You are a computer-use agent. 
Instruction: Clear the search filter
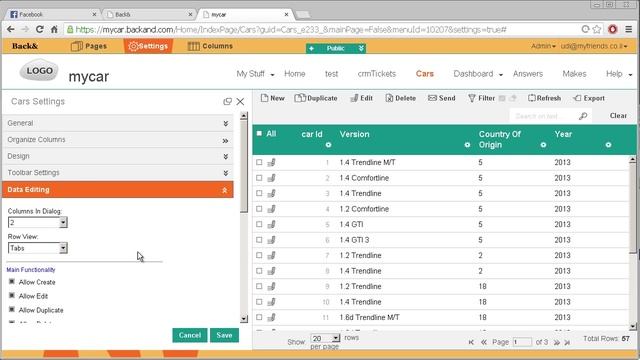pyautogui.click(x=618, y=116)
